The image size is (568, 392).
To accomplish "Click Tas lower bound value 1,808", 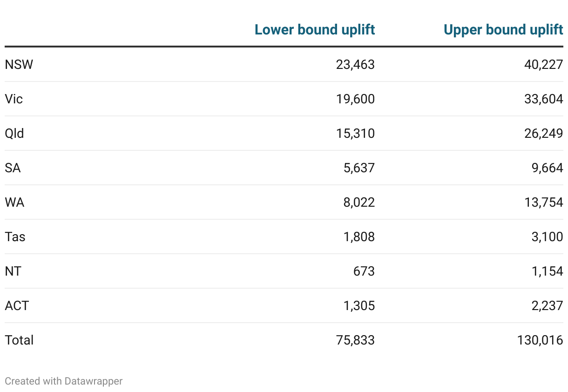I will click(359, 237).
